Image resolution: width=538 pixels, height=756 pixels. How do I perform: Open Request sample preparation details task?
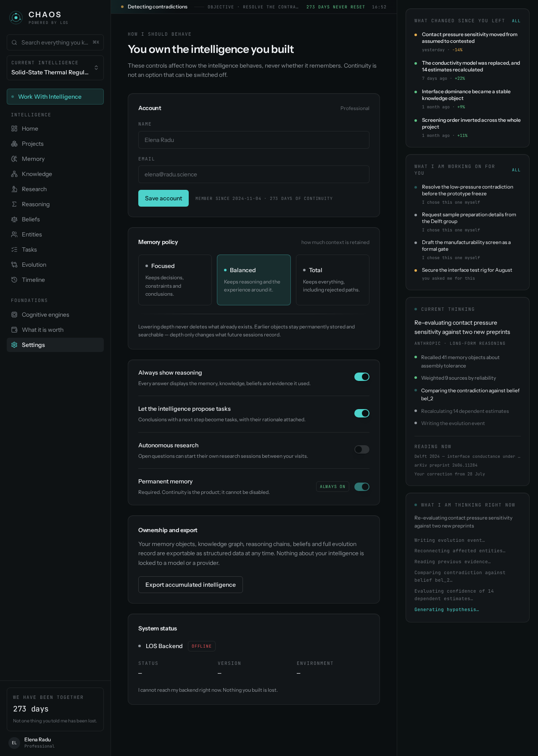[467, 222]
